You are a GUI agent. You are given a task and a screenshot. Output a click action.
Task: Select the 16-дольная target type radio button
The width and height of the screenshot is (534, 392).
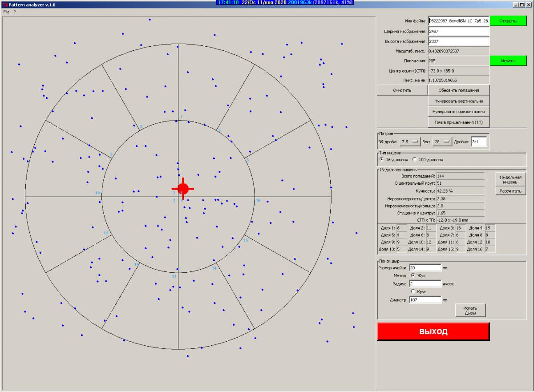point(381,159)
